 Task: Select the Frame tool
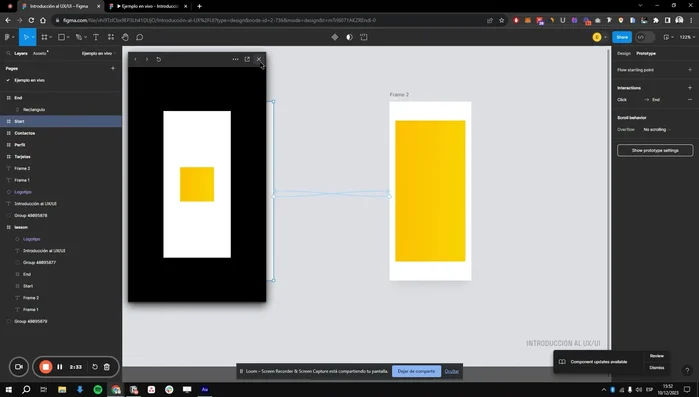pos(44,37)
